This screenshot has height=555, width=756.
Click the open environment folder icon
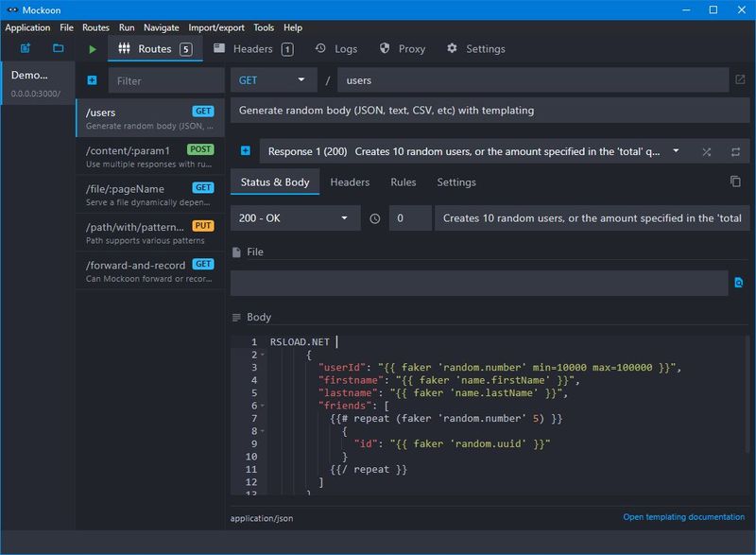58,48
